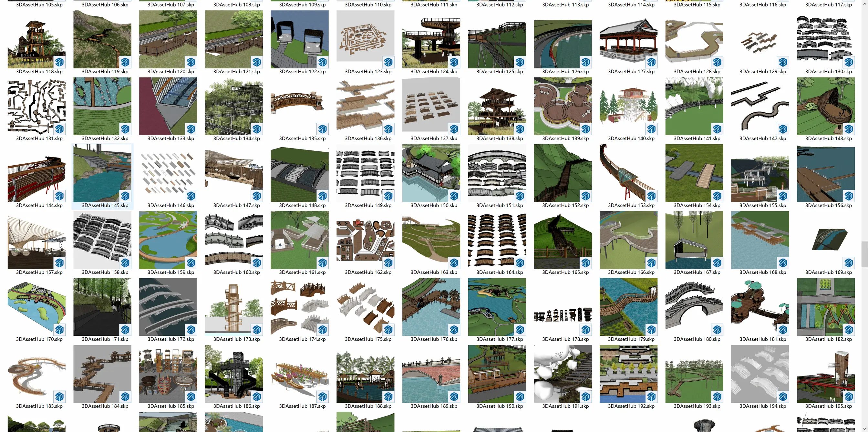Click the file name label 3DAssetHub 195.skp
The width and height of the screenshot is (868, 432).
(828, 406)
